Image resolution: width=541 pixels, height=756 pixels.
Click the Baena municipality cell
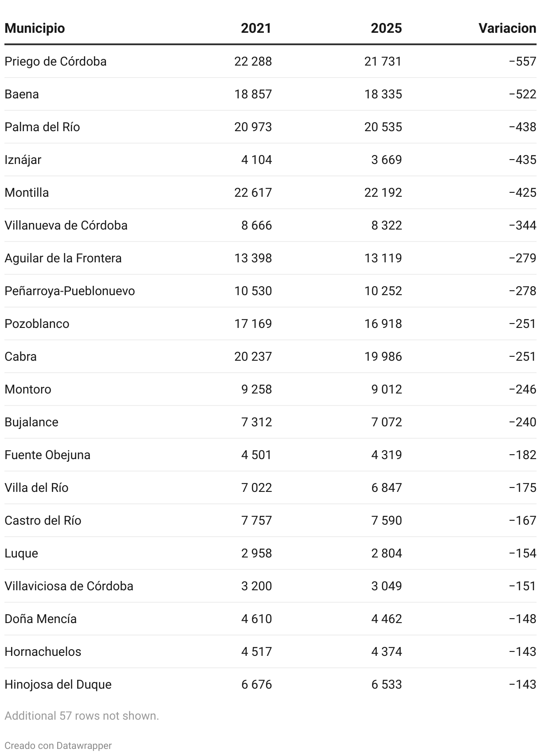click(22, 94)
